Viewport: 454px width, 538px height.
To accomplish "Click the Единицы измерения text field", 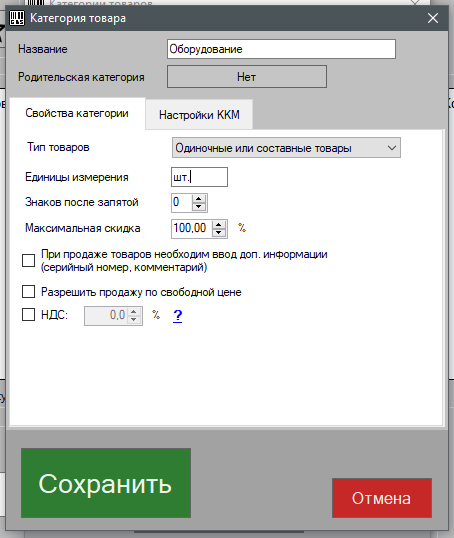I will 199,177.
